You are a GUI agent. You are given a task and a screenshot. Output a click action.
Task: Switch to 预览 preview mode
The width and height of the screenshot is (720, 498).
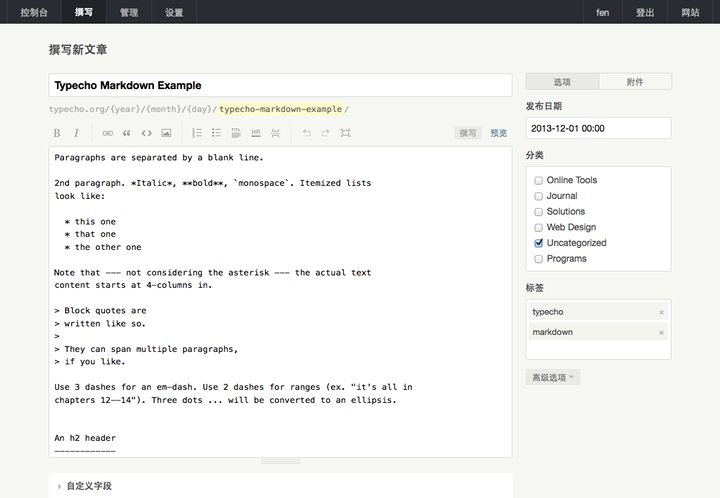(x=499, y=133)
